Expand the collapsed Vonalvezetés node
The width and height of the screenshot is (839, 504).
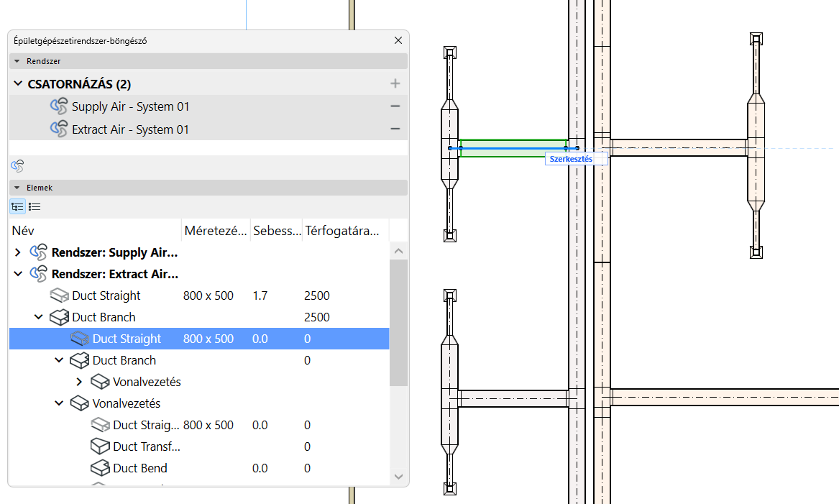(x=79, y=382)
